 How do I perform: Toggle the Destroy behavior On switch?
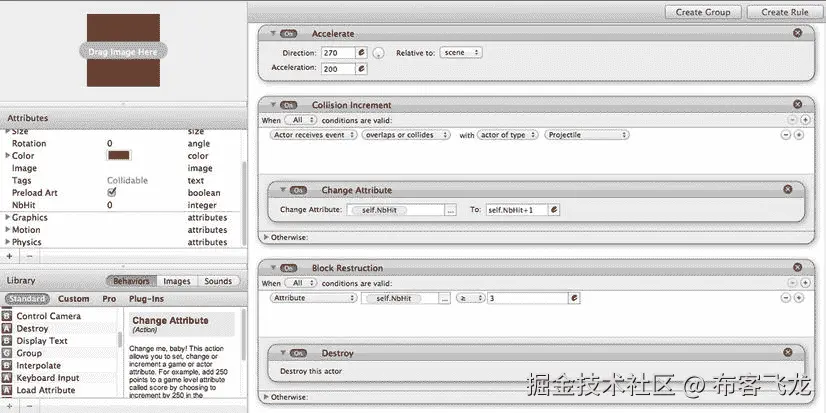298,353
